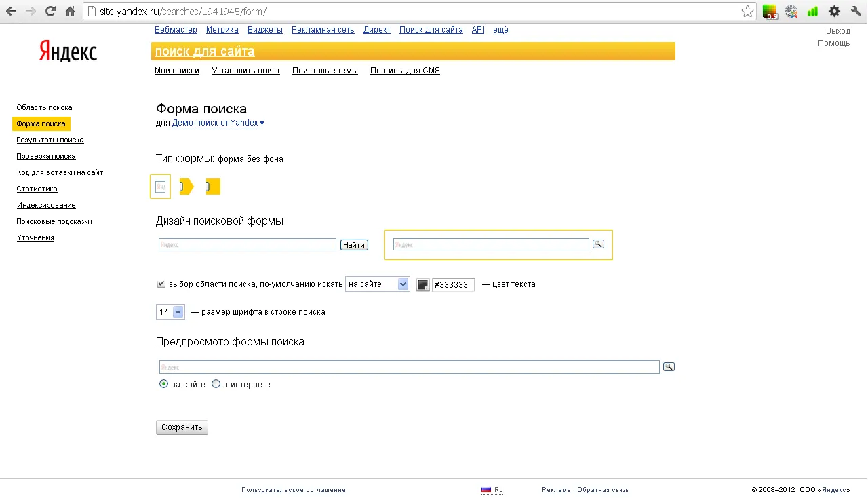Select the 'в интернете' radio button
The image size is (868, 498).
click(x=216, y=384)
